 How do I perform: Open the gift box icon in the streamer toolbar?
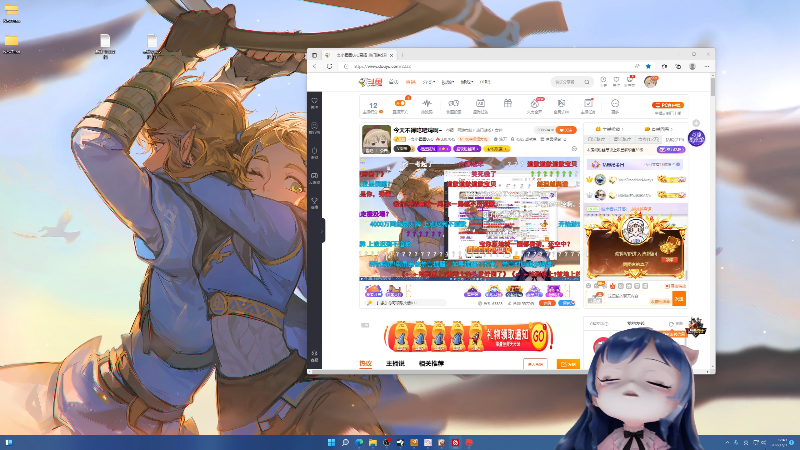tap(508, 104)
